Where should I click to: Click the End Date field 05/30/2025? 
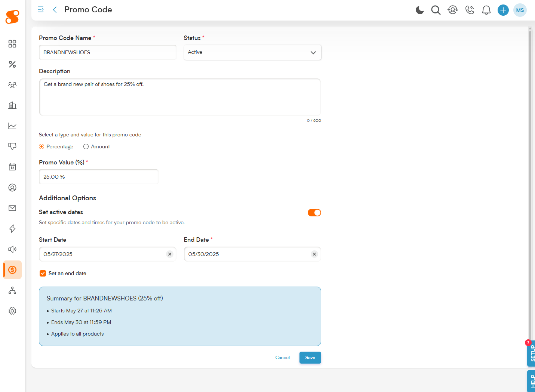[252, 254]
